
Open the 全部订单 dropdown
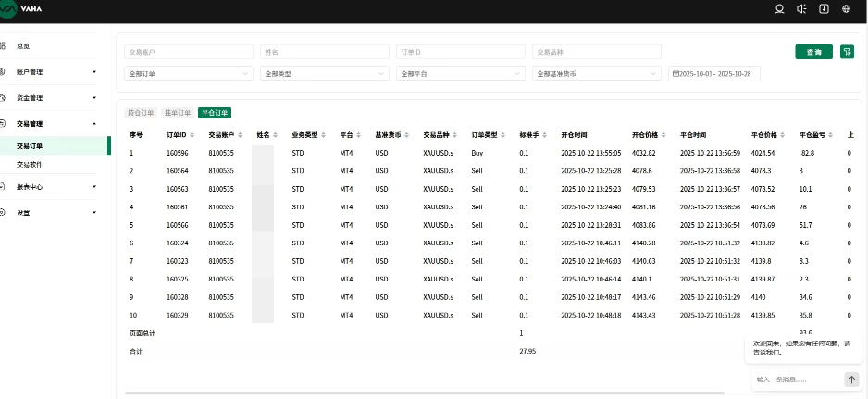(x=189, y=73)
